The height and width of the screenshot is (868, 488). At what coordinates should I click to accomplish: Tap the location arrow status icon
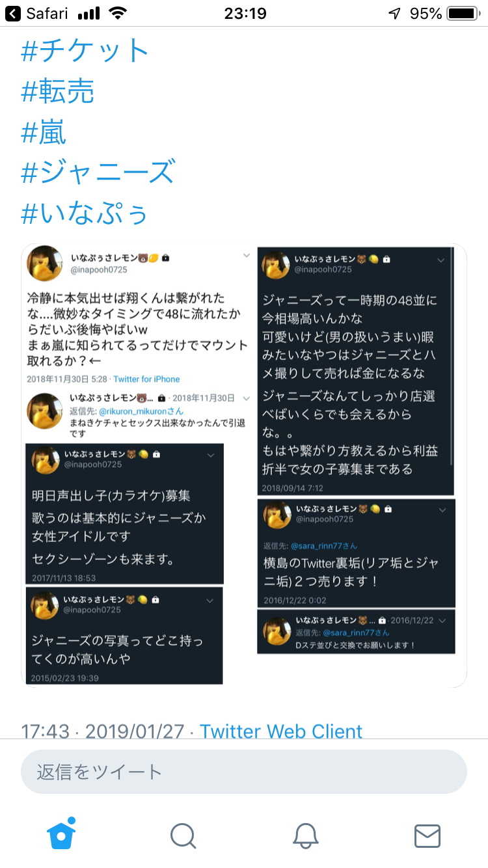[395, 13]
